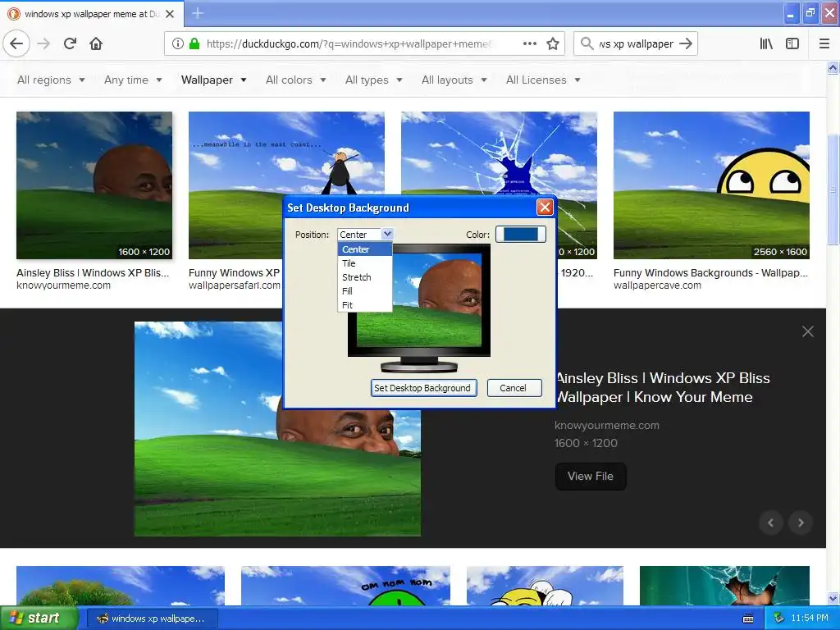This screenshot has height=630, width=840.
Task: Open a new tab with plus button
Action: click(x=198, y=13)
